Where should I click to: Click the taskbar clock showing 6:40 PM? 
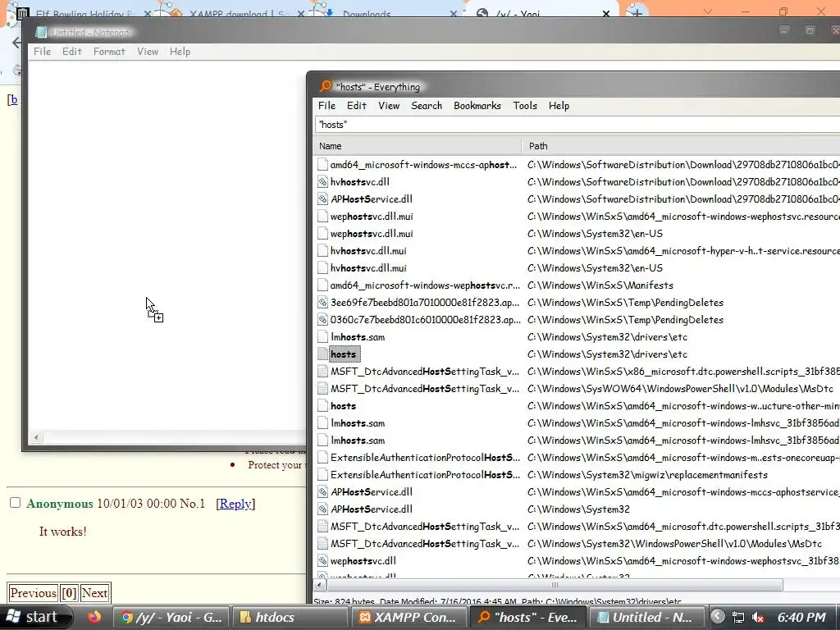click(x=801, y=617)
